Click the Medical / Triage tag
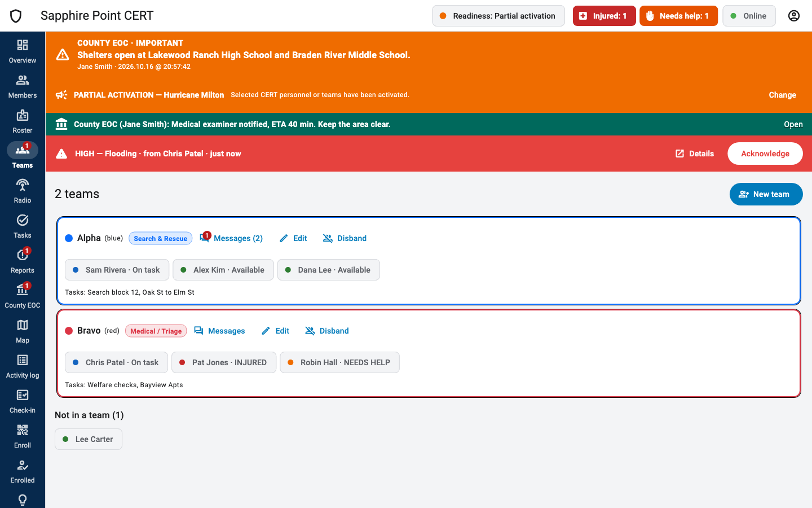Image resolution: width=812 pixels, height=508 pixels. click(156, 331)
